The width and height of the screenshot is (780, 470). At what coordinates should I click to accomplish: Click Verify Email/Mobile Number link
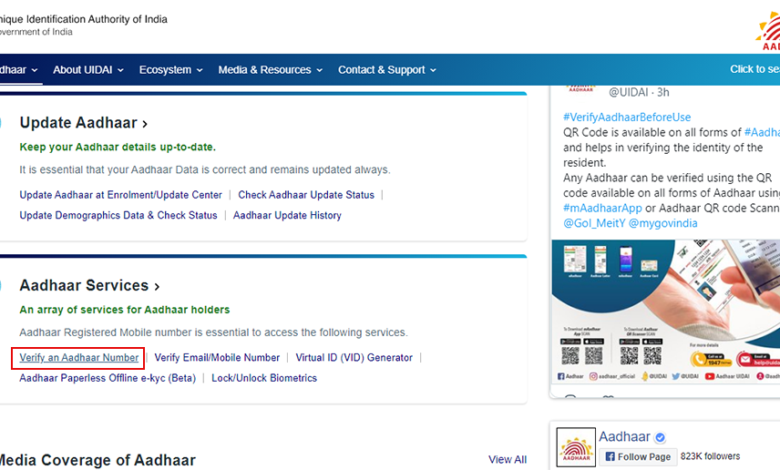tap(217, 358)
